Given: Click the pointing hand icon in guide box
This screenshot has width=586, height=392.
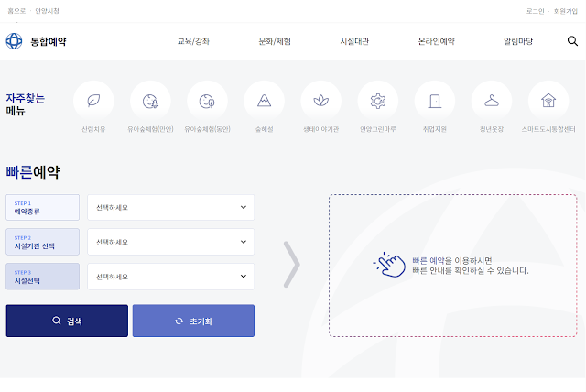Looking at the screenshot, I should pyautogui.click(x=389, y=265).
